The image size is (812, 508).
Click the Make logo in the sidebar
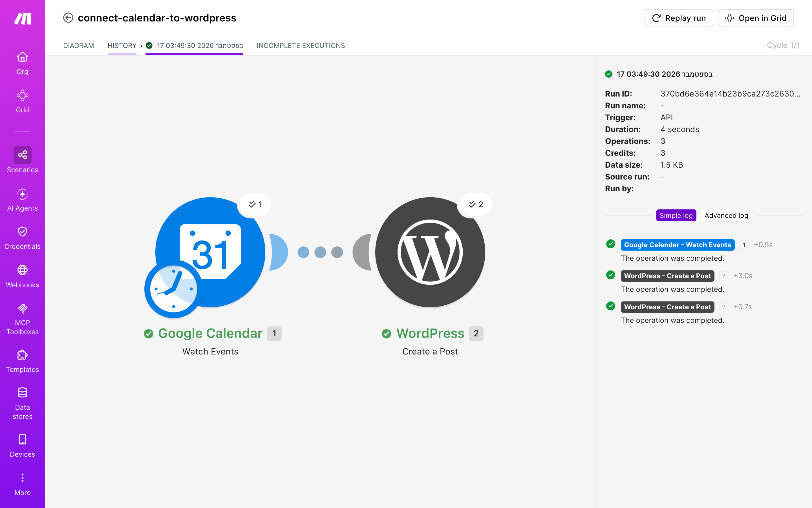[x=23, y=18]
